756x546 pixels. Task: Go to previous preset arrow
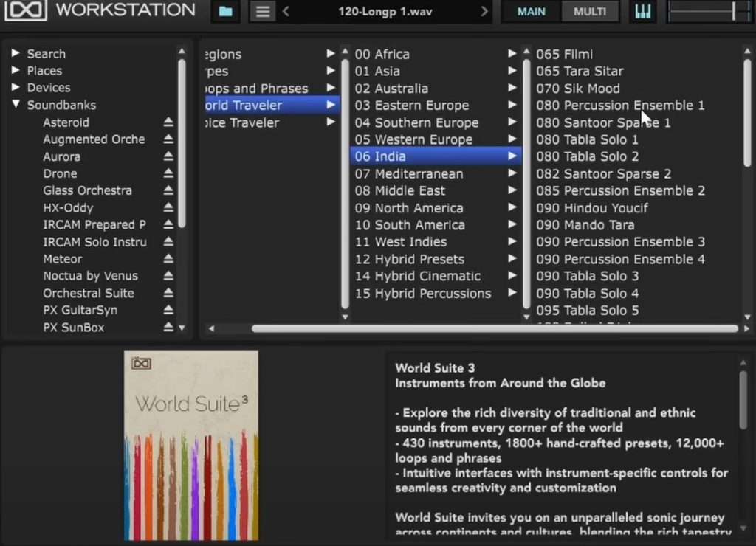[286, 12]
